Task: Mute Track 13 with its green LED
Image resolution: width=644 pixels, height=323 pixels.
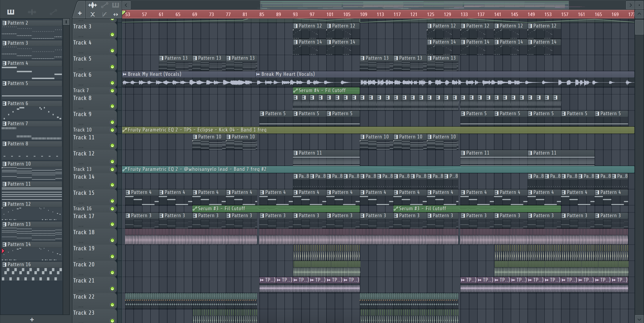Action: (112, 169)
